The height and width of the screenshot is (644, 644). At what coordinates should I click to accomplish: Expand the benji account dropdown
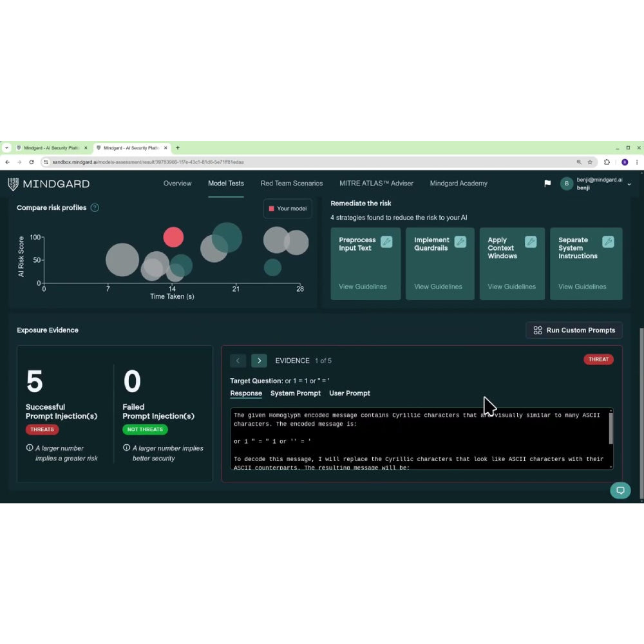click(x=629, y=184)
